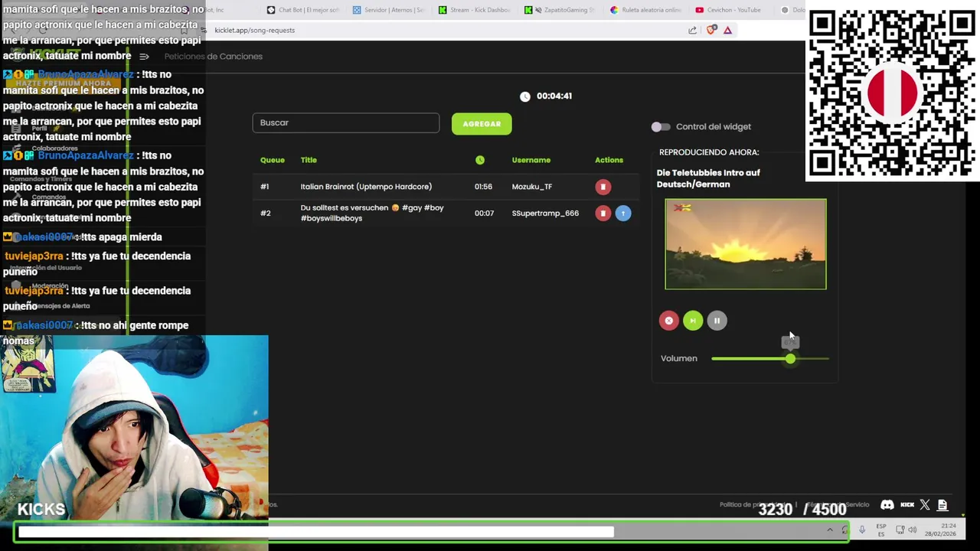The image size is (980, 551).
Task: Open the speaker volume icon in tray
Action: 913,530
